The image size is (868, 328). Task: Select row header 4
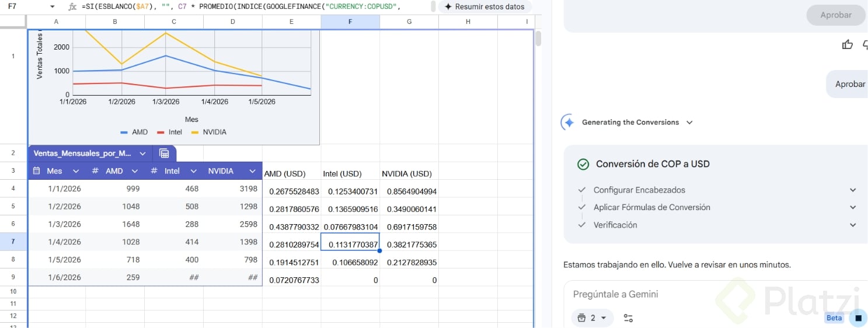(x=13, y=189)
